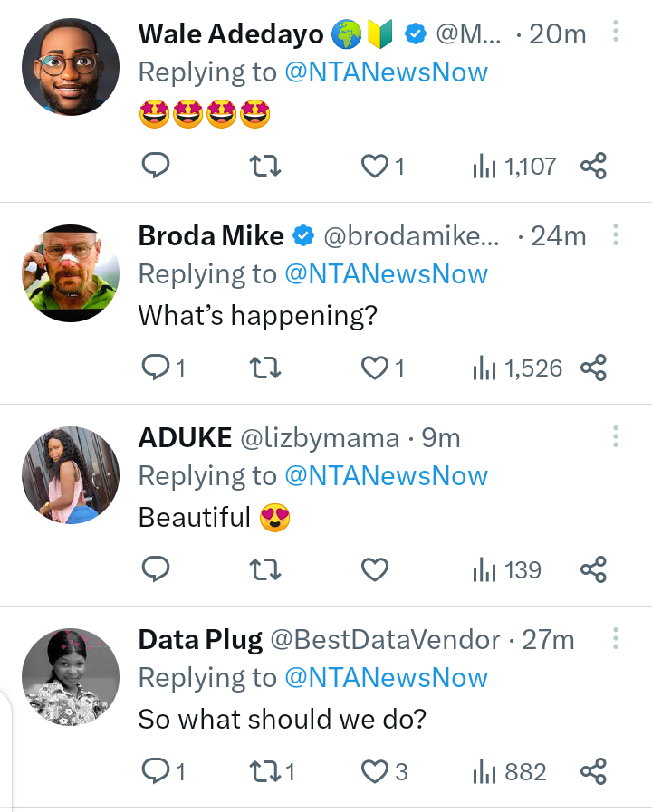This screenshot has width=652, height=812.
Task: Open ADUKE's profile avatar
Action: tap(71, 475)
